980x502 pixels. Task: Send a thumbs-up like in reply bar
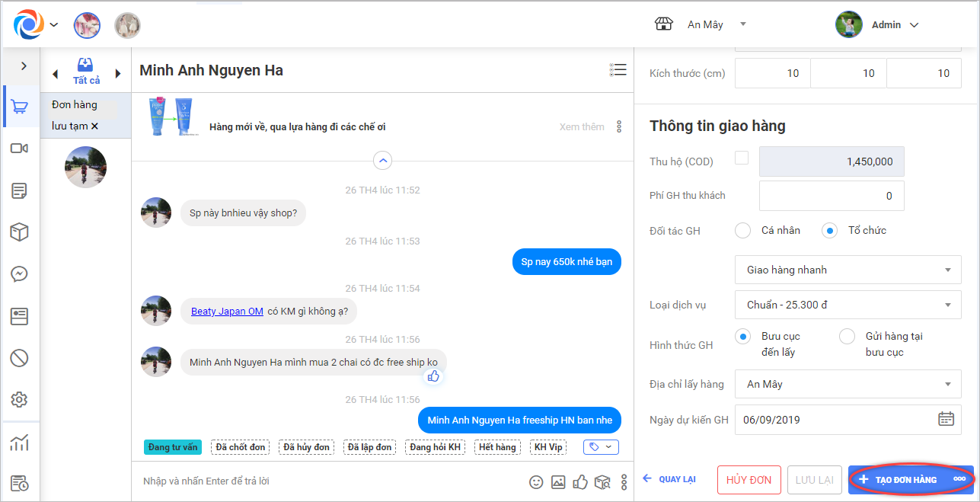[x=580, y=481]
